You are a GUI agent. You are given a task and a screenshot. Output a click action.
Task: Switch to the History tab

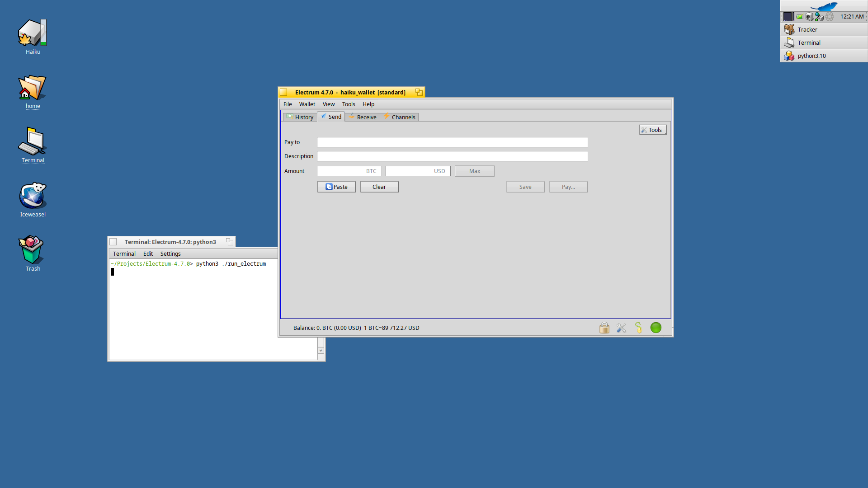300,117
